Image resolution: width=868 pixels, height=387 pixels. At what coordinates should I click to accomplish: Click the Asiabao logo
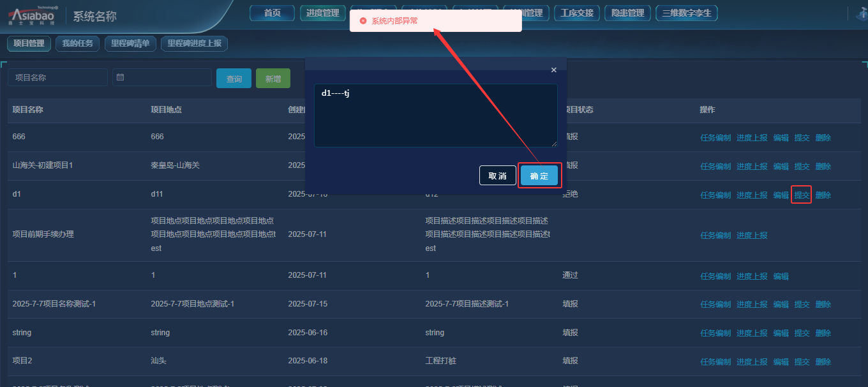pyautogui.click(x=31, y=15)
